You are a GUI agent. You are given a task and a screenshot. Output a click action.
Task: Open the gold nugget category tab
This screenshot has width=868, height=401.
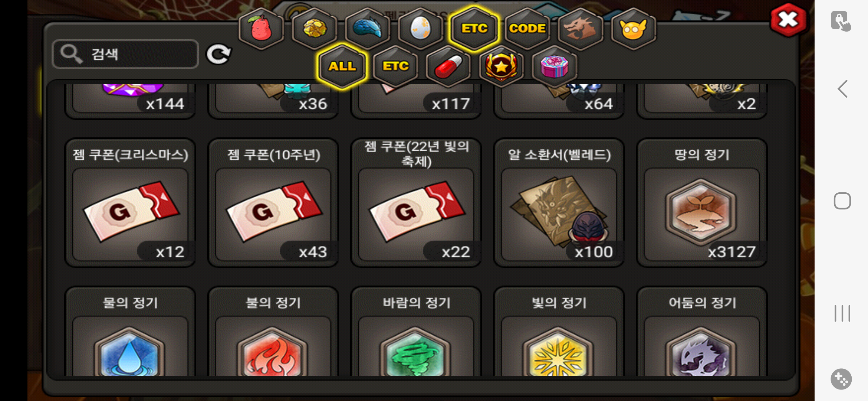(315, 28)
